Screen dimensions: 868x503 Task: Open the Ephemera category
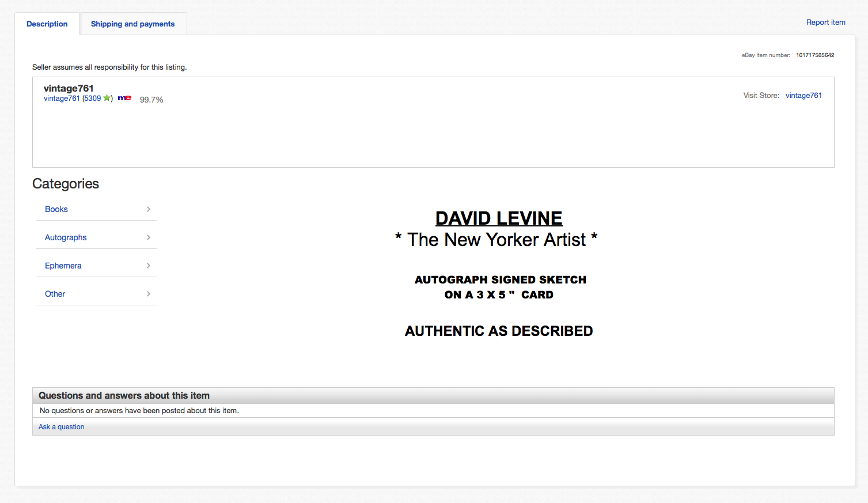[63, 266]
